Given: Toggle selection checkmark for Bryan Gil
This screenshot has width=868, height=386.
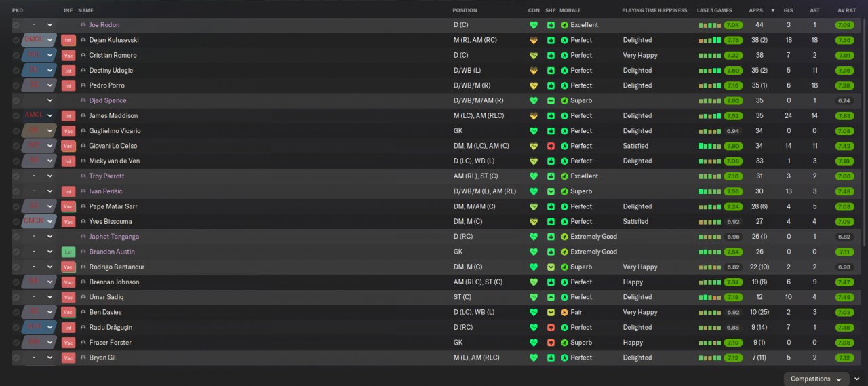Looking at the screenshot, I should (x=16, y=358).
